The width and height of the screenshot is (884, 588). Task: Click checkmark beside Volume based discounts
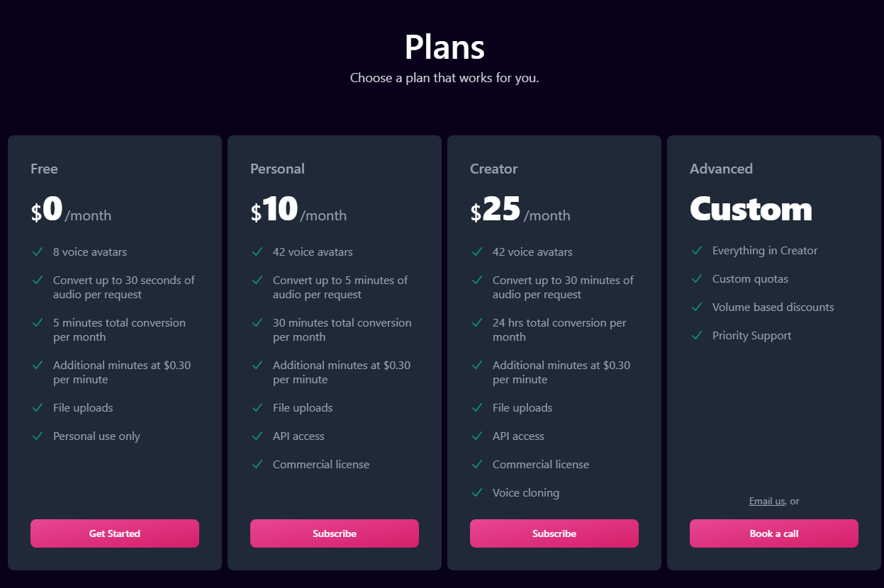coord(697,307)
